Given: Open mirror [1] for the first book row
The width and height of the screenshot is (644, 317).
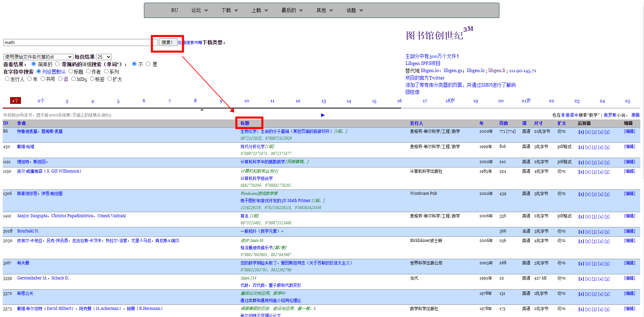Looking at the screenshot, I should pos(581,132).
